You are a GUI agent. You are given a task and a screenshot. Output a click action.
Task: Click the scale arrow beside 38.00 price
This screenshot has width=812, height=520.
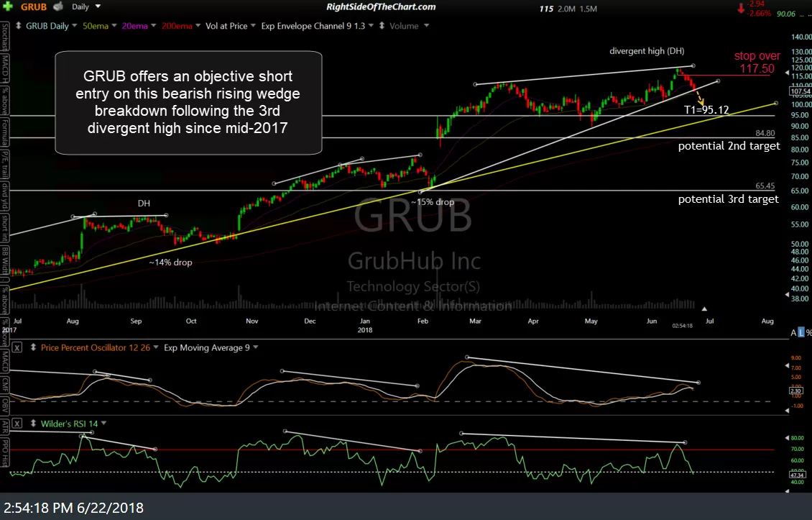[787, 294]
